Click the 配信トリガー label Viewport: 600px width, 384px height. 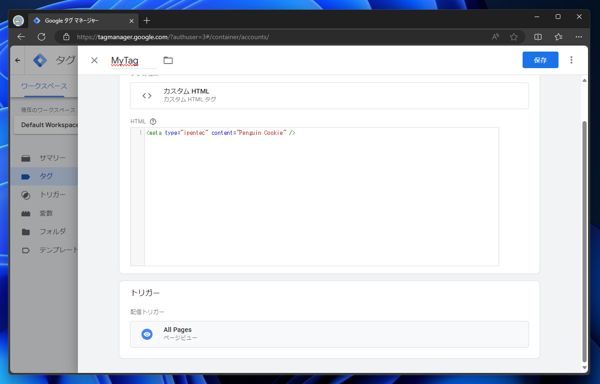click(x=147, y=312)
